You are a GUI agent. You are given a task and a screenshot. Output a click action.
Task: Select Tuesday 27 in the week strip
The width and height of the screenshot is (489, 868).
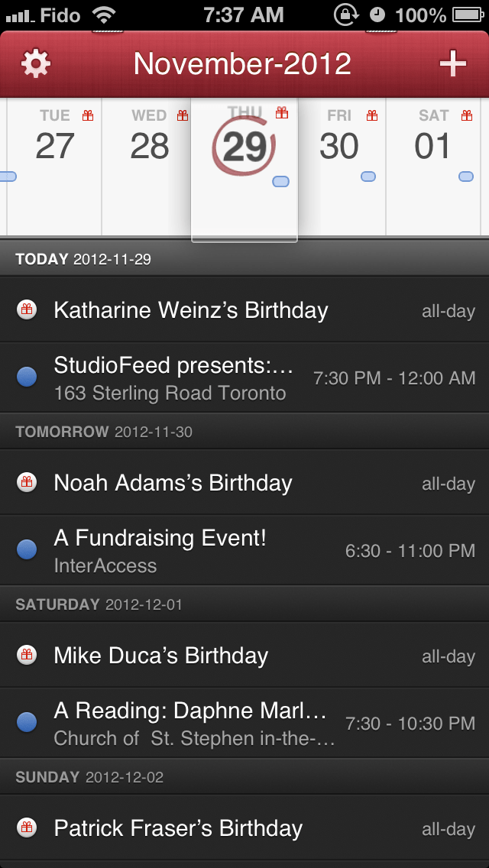(x=55, y=145)
